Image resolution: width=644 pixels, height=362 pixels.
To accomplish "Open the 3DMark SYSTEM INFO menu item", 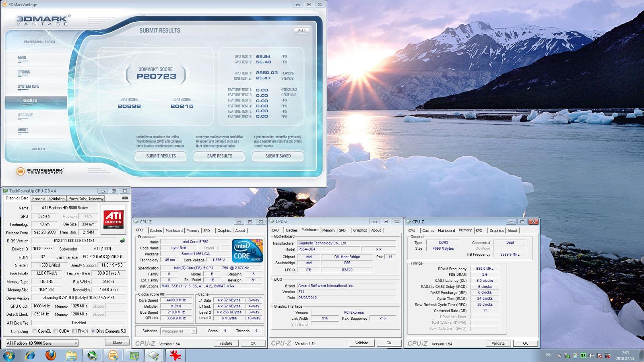I will tap(28, 87).
